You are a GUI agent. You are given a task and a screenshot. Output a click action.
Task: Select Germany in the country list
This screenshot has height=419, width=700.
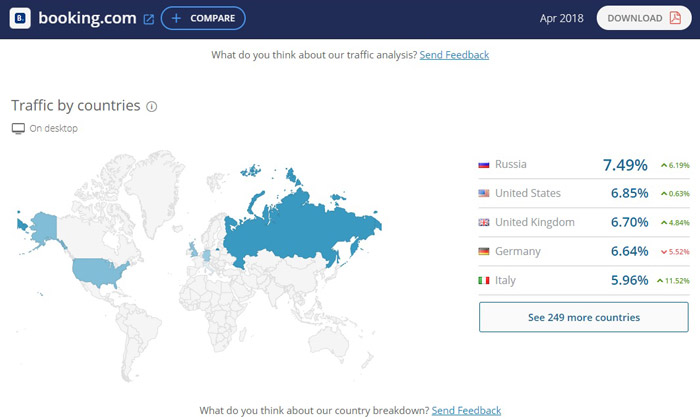click(x=518, y=251)
